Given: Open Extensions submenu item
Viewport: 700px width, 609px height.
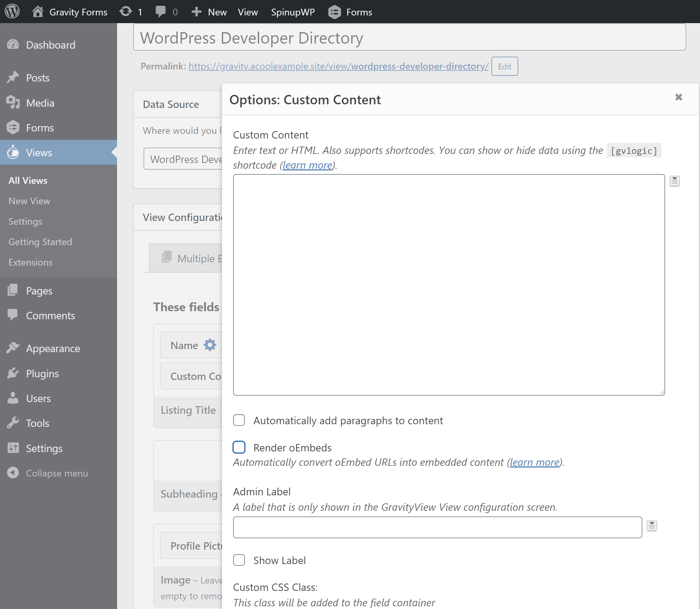Looking at the screenshot, I should pos(30,262).
